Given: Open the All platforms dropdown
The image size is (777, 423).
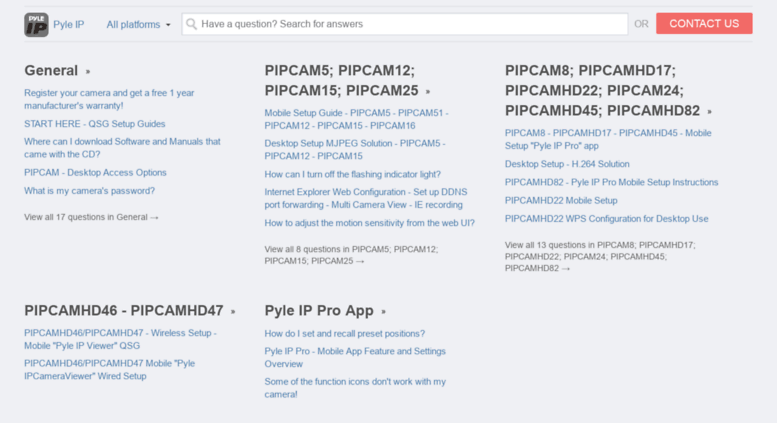Looking at the screenshot, I should (138, 24).
